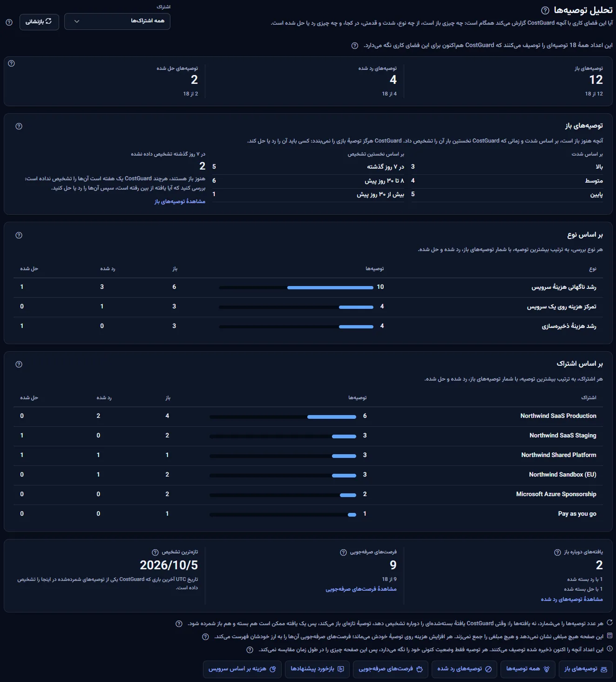Screen dimensions: 616x682
Task: Open بازخورد پیشنهادها bottom navigation button
Action: (317, 669)
